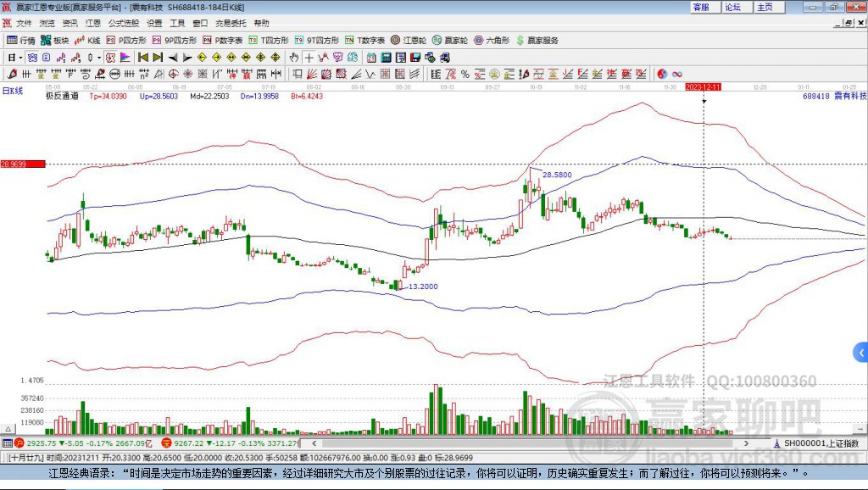Click the floppy disk save icon

point(415,58)
